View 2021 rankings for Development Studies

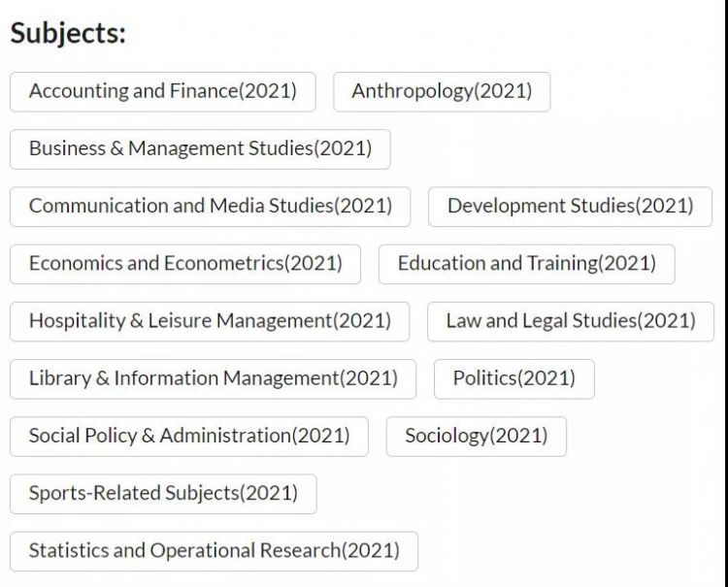pyautogui.click(x=570, y=206)
